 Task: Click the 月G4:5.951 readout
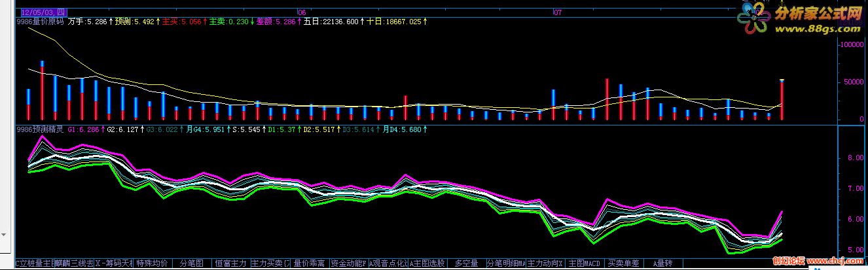pyautogui.click(x=206, y=129)
